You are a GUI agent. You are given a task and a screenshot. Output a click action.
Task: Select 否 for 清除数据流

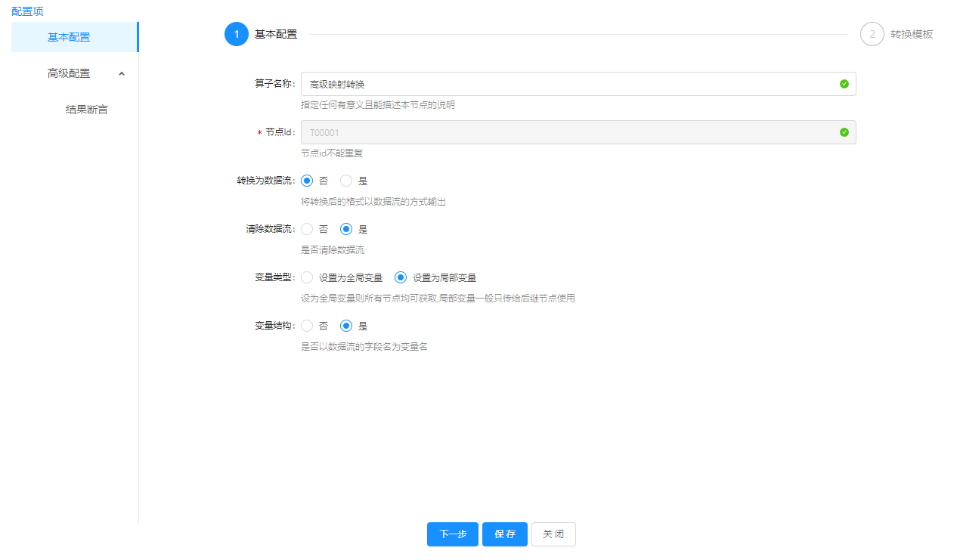[x=307, y=229]
